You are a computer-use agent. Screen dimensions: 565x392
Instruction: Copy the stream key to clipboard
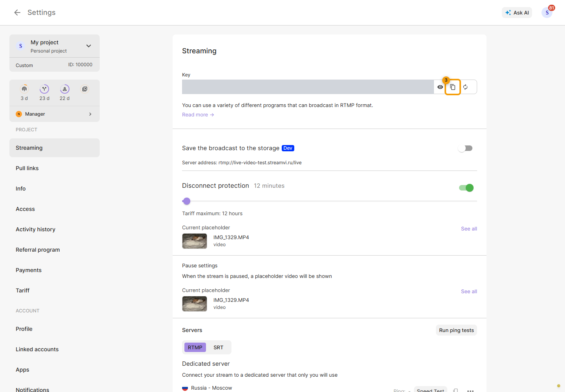coord(453,87)
